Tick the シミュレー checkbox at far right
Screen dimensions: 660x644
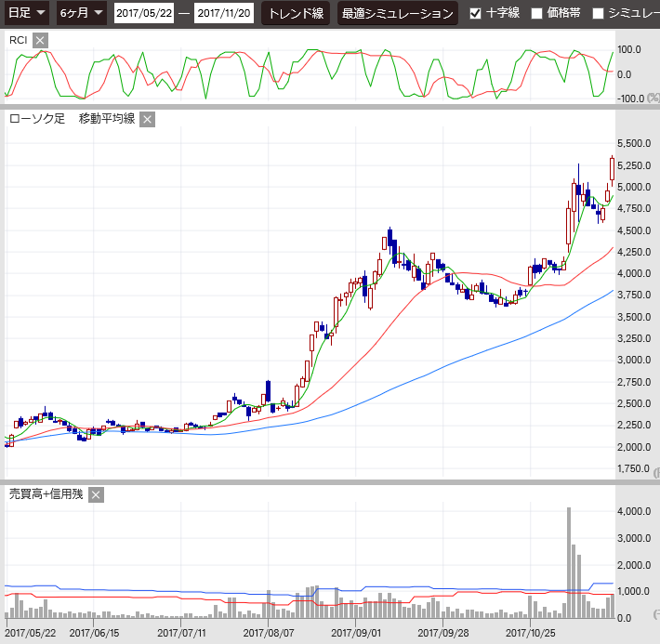pos(598,14)
